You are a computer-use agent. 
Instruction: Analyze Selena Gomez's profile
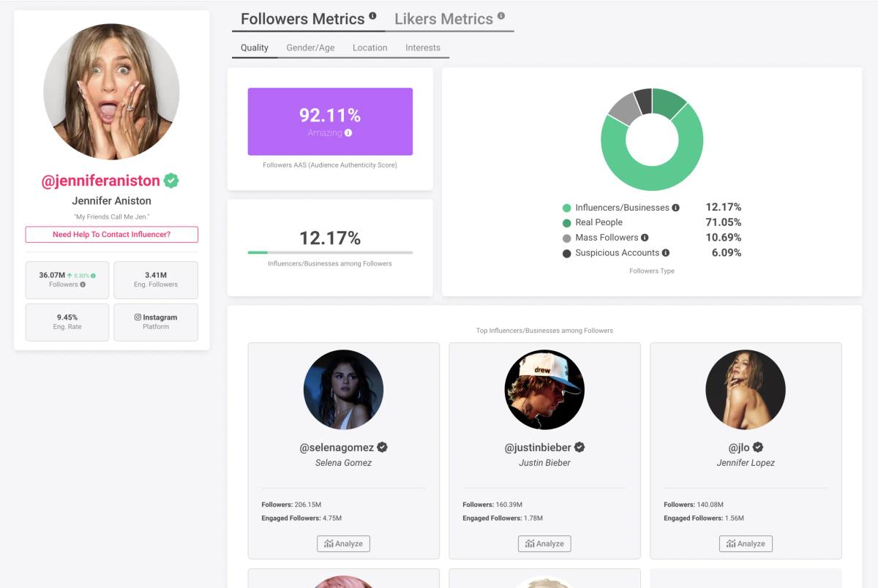tap(343, 543)
